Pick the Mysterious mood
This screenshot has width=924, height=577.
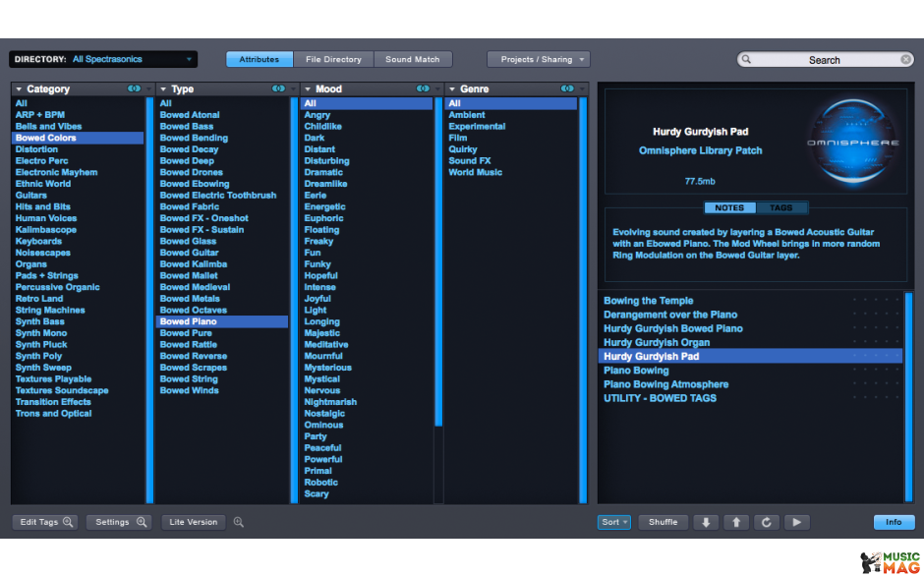click(327, 368)
